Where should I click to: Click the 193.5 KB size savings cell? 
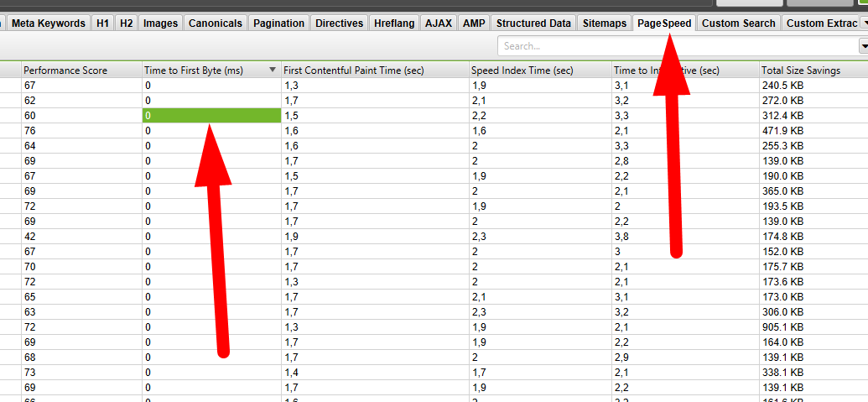coord(813,206)
